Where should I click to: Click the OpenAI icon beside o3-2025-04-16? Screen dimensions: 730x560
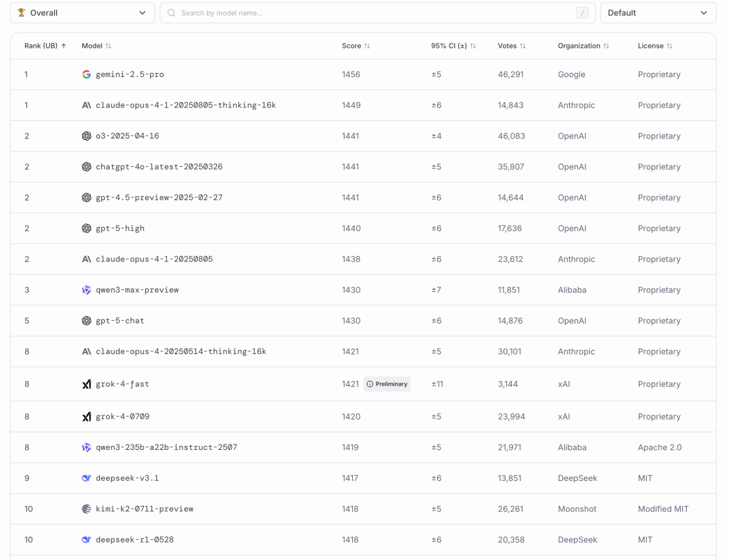86,136
